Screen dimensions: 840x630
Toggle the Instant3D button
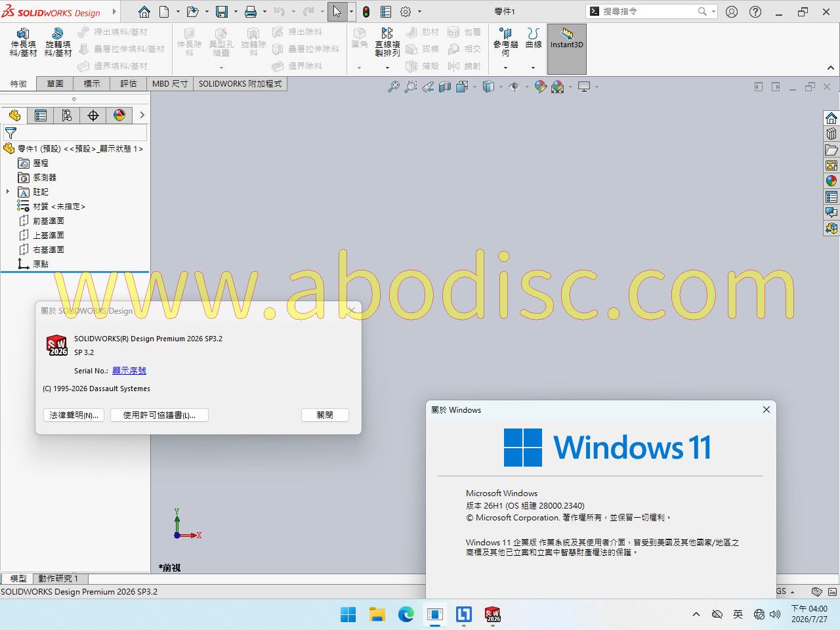tap(567, 49)
